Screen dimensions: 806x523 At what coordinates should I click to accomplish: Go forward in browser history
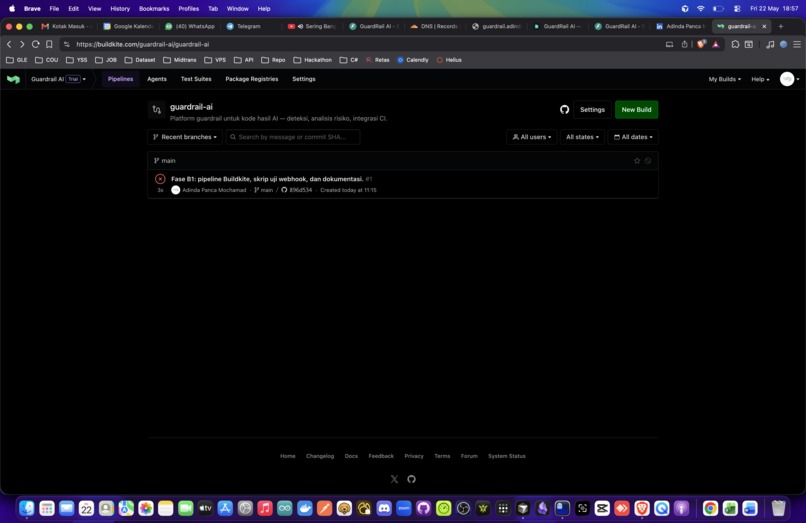22,44
